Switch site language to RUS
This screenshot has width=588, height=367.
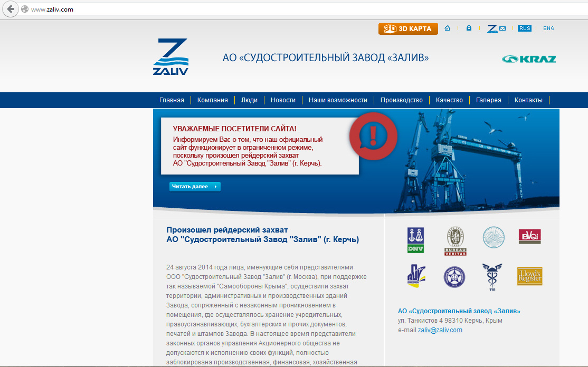pyautogui.click(x=525, y=28)
